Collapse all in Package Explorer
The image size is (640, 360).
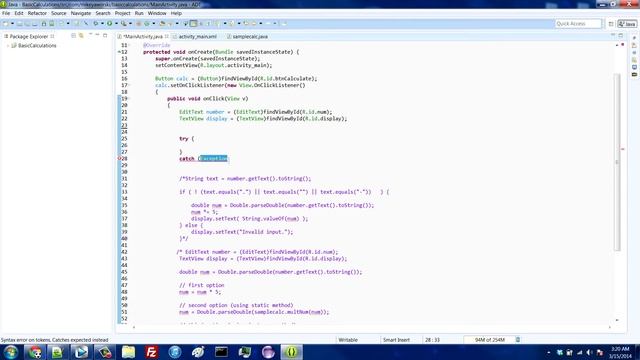click(x=73, y=36)
